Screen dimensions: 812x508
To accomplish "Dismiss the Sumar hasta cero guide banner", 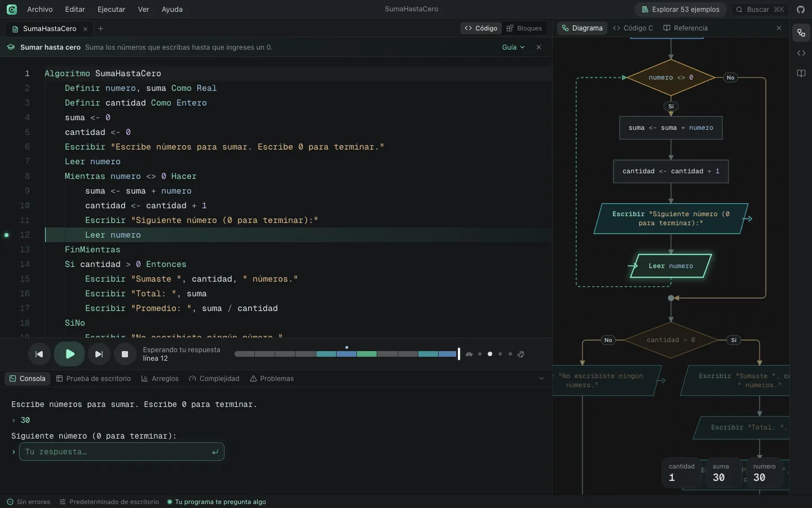I will click(539, 47).
